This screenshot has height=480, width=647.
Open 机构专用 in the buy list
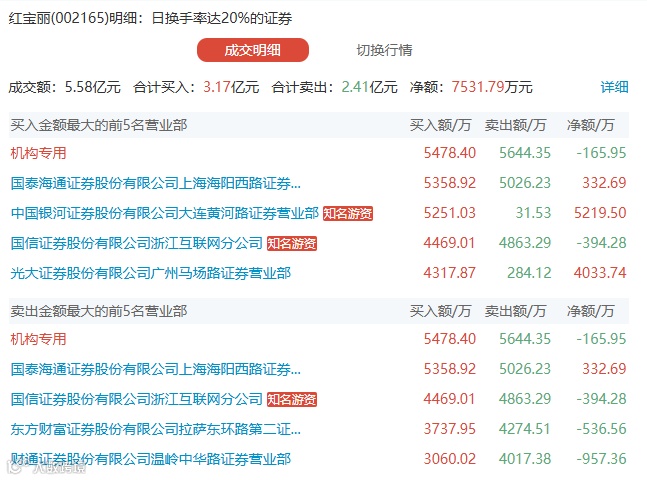tap(38, 153)
